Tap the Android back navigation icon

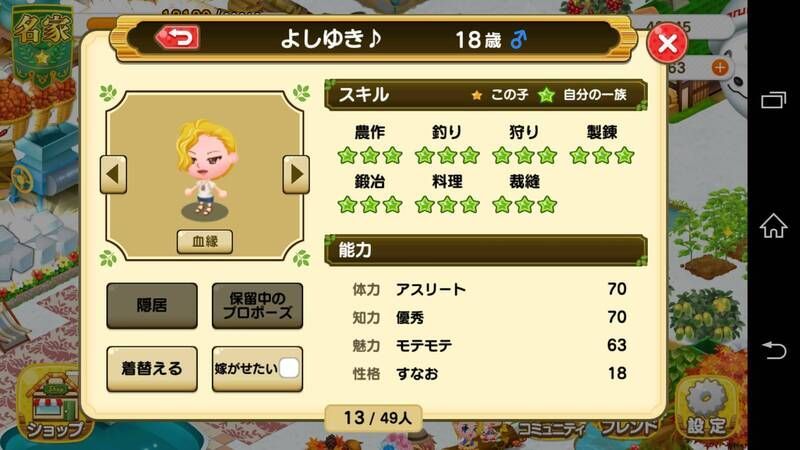pyautogui.click(x=773, y=351)
